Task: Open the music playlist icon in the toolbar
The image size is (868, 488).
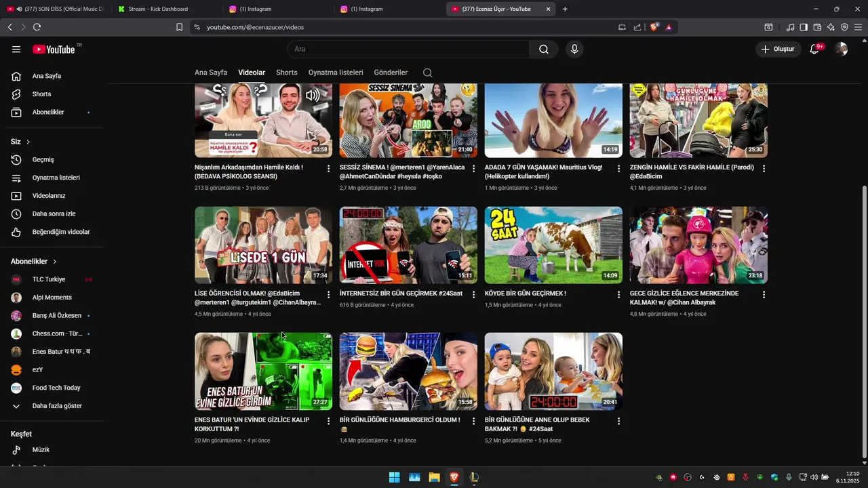Action: pos(790,27)
